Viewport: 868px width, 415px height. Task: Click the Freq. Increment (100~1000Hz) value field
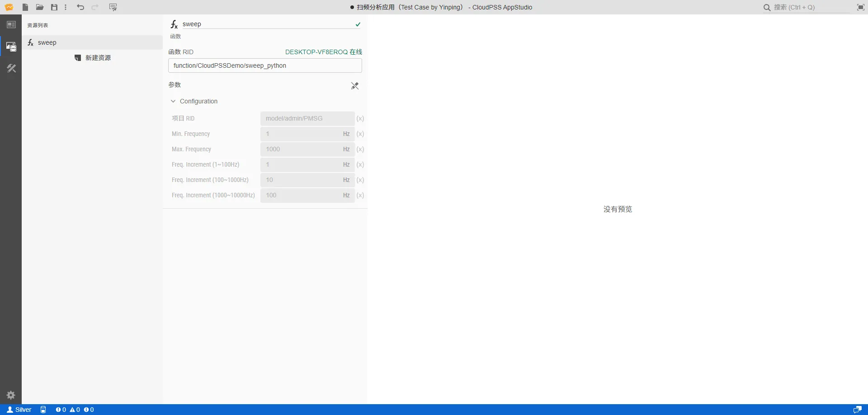pyautogui.click(x=307, y=180)
